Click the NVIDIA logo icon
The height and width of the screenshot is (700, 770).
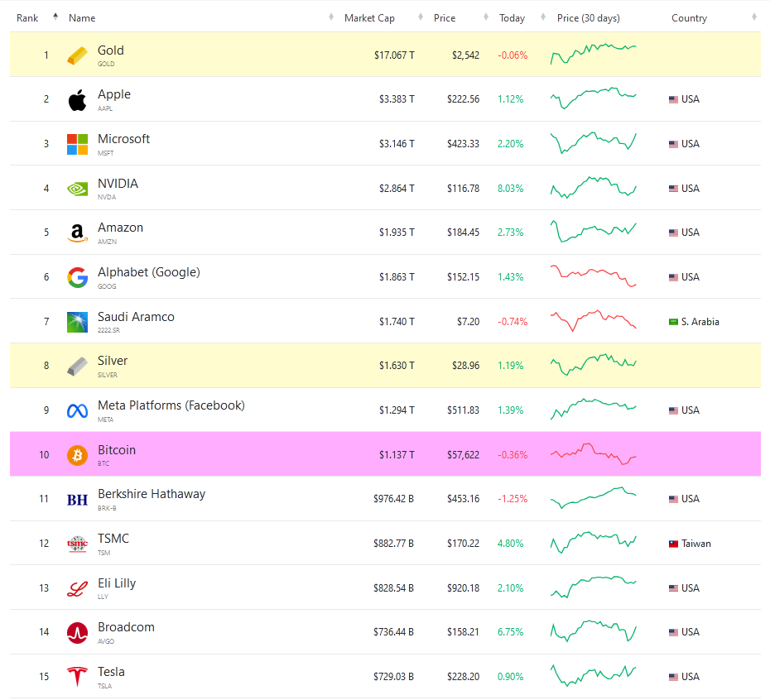[x=77, y=189]
